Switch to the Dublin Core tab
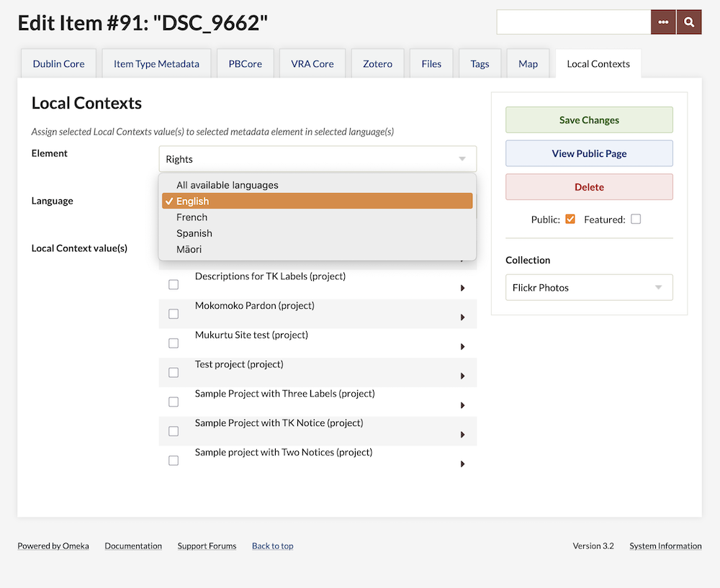720x588 pixels. (x=58, y=64)
